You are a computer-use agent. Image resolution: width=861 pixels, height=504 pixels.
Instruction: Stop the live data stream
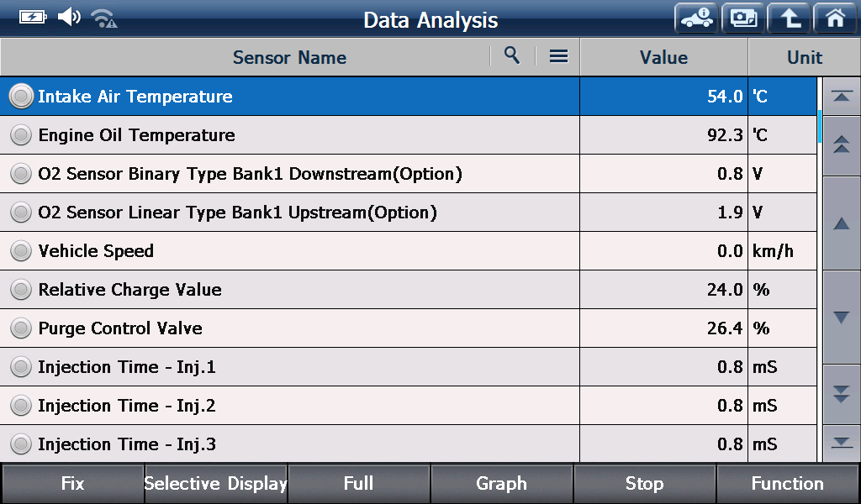[x=645, y=484]
